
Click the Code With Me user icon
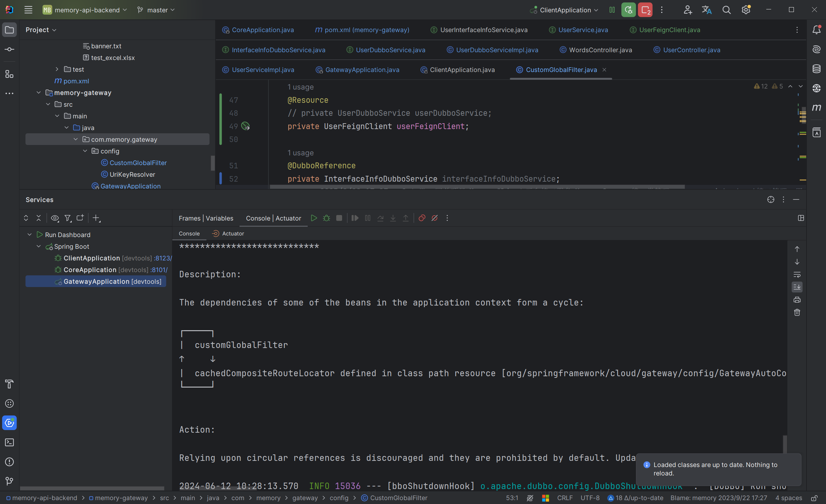tap(687, 10)
